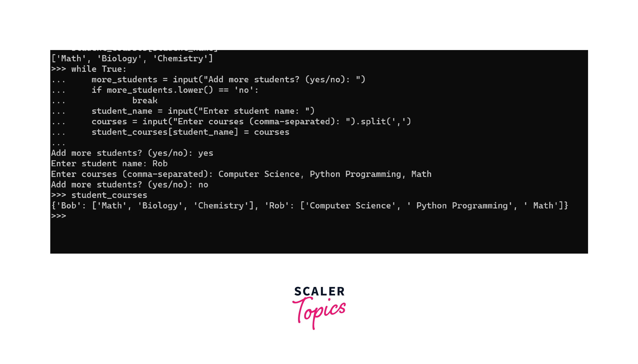
Task: Select the 'Bob' key in dictionary output
Action: 66,205
